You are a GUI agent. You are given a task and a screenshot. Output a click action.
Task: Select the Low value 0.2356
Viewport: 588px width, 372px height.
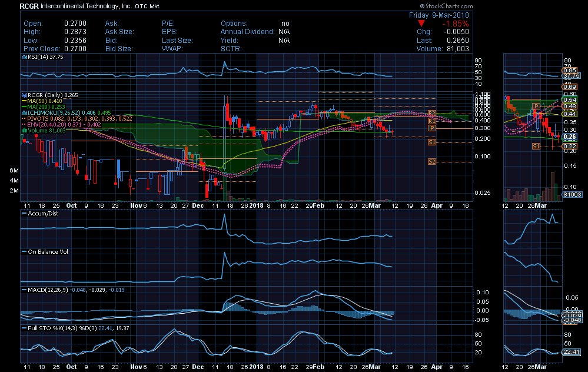coord(75,41)
